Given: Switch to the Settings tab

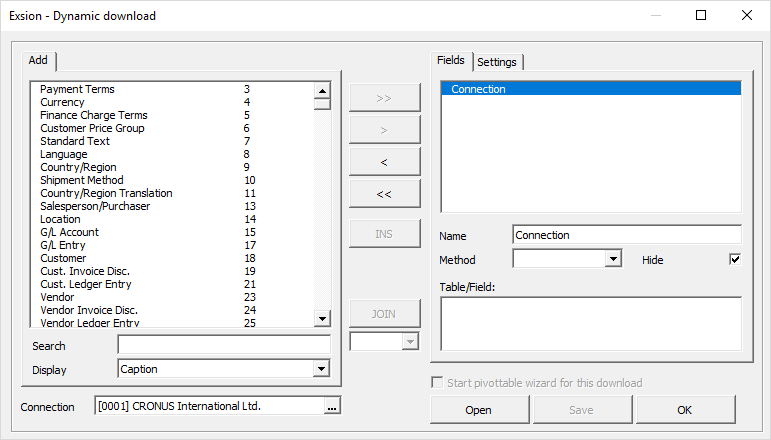Looking at the screenshot, I should pos(497,62).
